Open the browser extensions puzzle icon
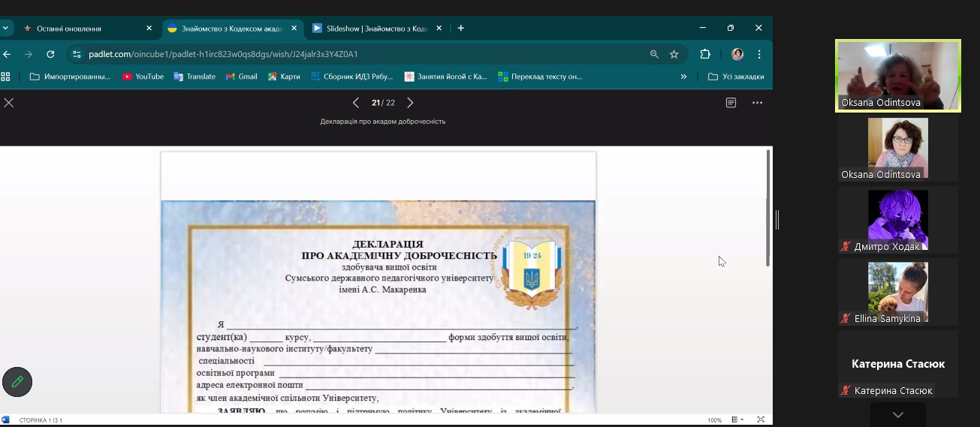 pyautogui.click(x=705, y=54)
